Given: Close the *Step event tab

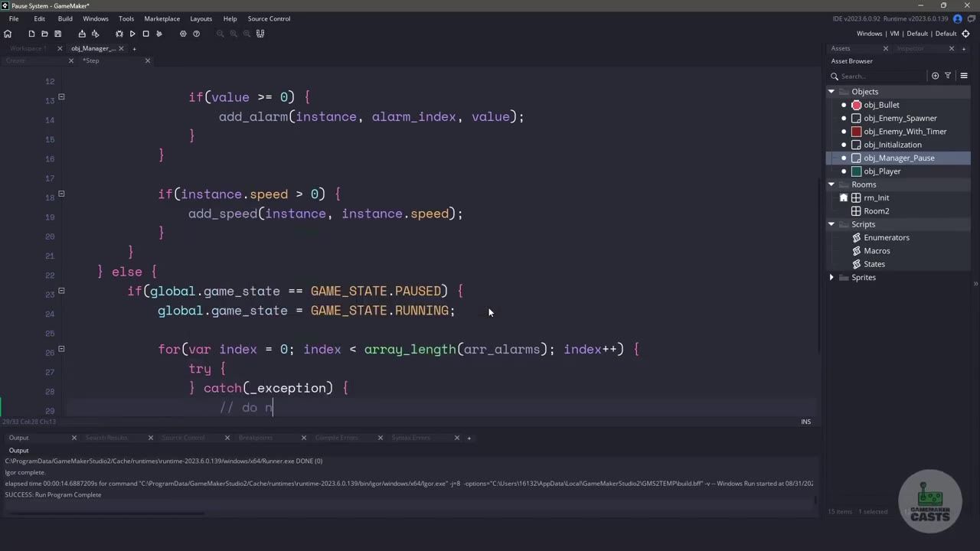Looking at the screenshot, I should [148, 60].
